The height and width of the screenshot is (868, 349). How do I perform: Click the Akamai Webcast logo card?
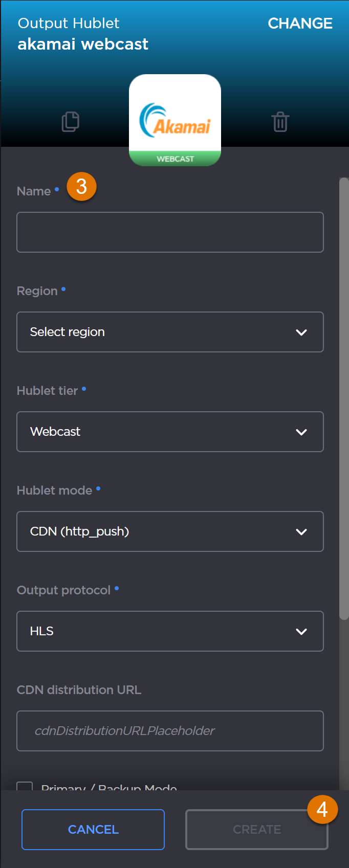click(174, 119)
